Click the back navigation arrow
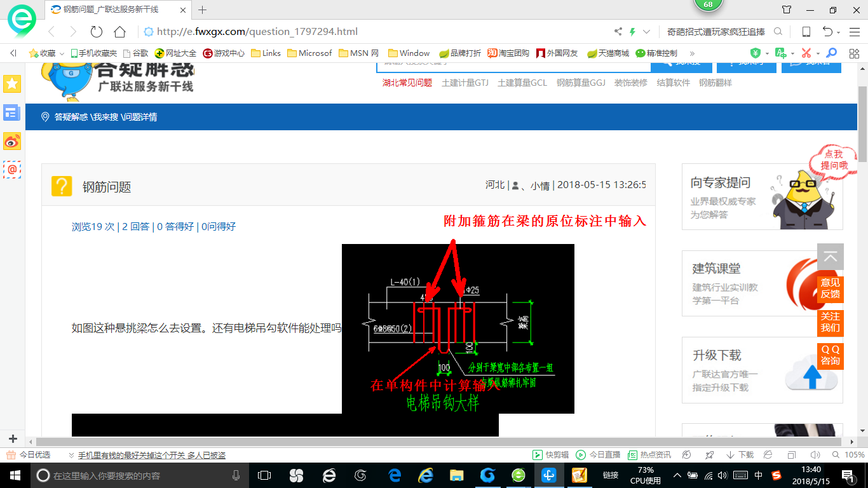The width and height of the screenshot is (868, 488). tap(52, 32)
